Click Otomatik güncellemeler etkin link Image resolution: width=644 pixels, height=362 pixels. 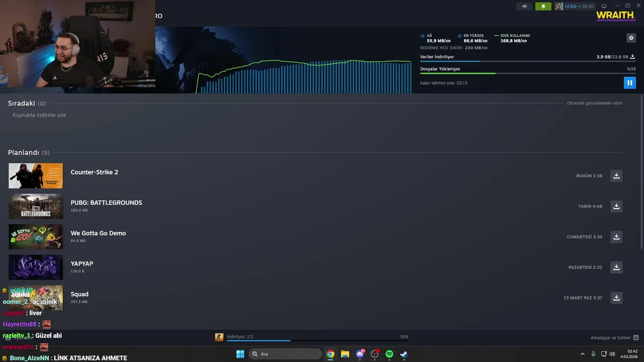point(595,103)
